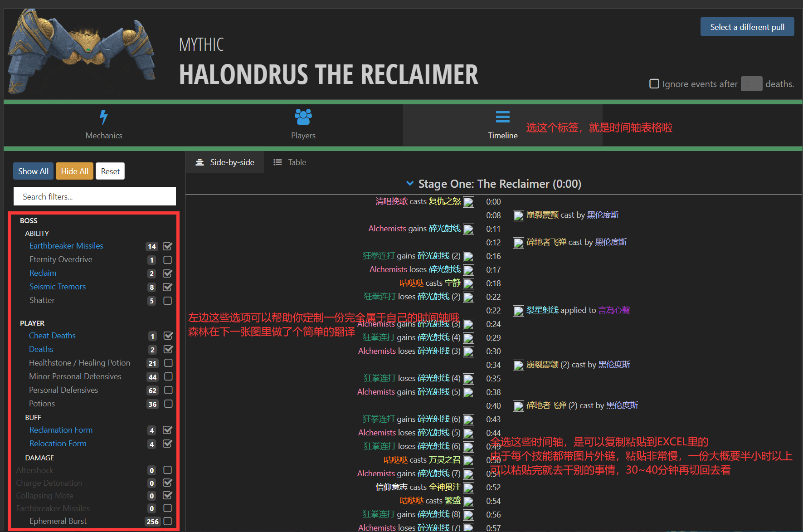This screenshot has height=532, width=803.
Task: Click boss ability icon at 0:08 entry
Action: [x=518, y=215]
